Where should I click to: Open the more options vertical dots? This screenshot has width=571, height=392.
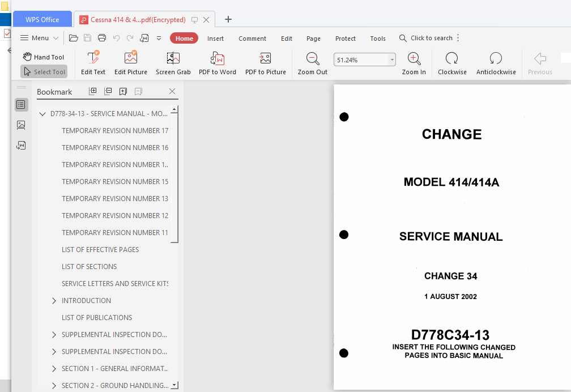458,38
